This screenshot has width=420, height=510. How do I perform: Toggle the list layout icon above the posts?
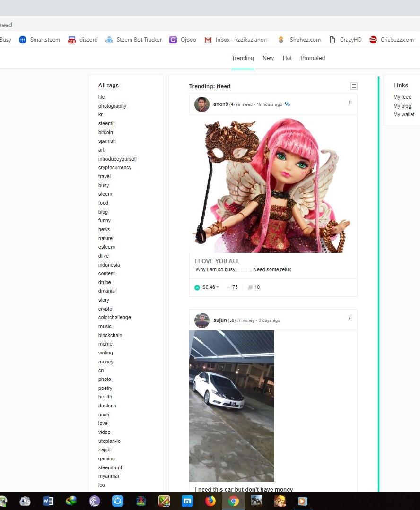(353, 86)
